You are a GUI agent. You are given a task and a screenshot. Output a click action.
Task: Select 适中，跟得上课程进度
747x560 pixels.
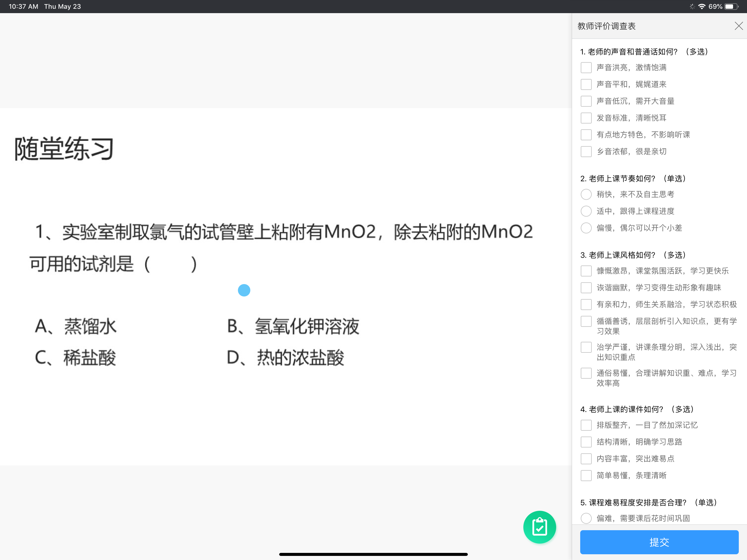click(586, 211)
